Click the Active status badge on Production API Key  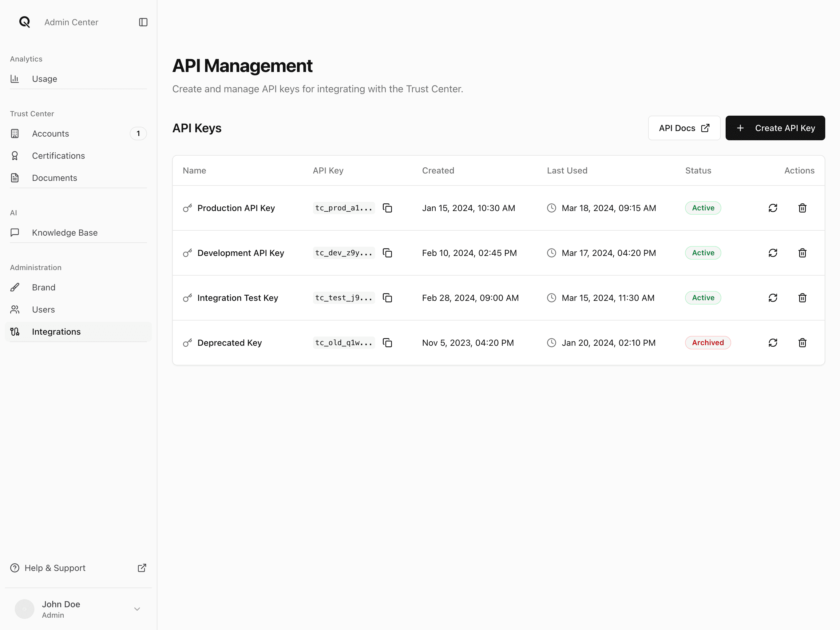pyautogui.click(x=703, y=208)
